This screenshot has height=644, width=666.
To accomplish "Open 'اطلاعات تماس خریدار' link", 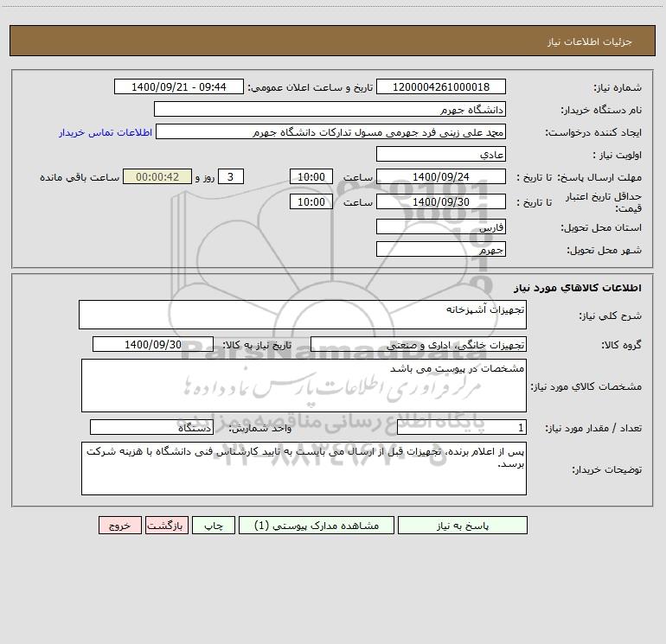I will point(106,132).
